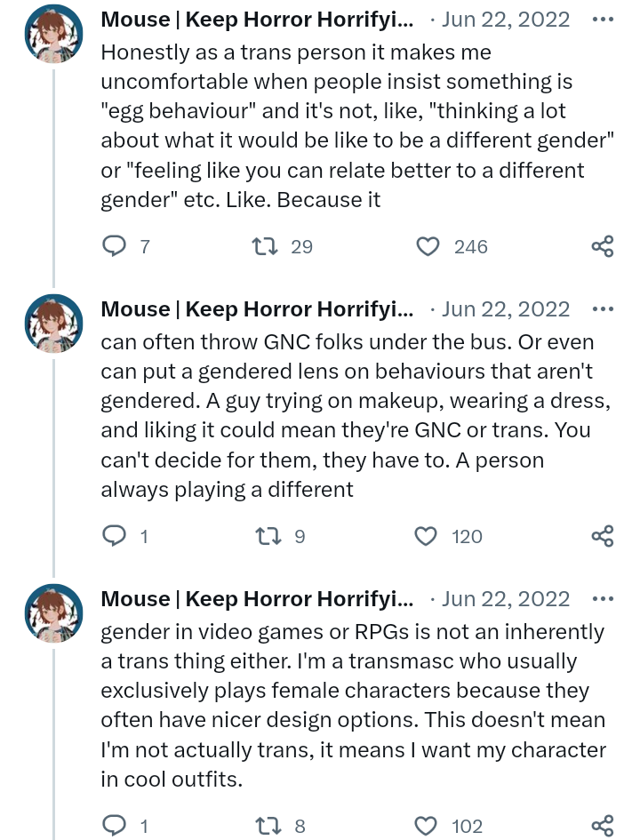
Task: Open Mouse's profile from the first tweet name
Action: click(x=256, y=20)
